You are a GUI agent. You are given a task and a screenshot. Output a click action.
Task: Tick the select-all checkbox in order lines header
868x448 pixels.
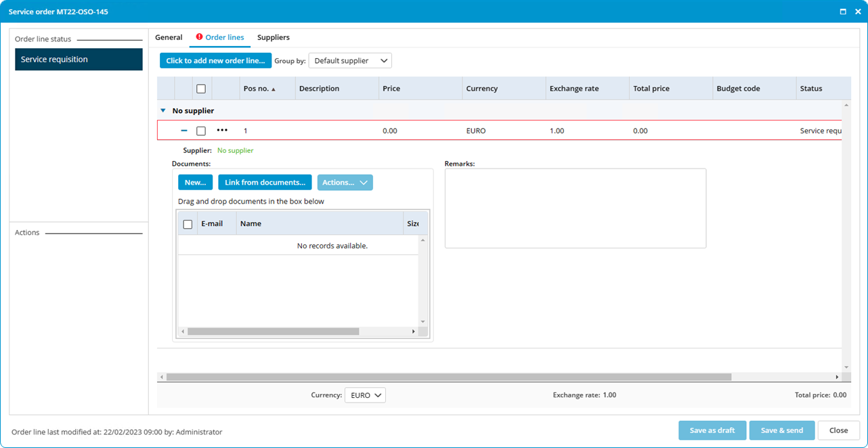201,89
